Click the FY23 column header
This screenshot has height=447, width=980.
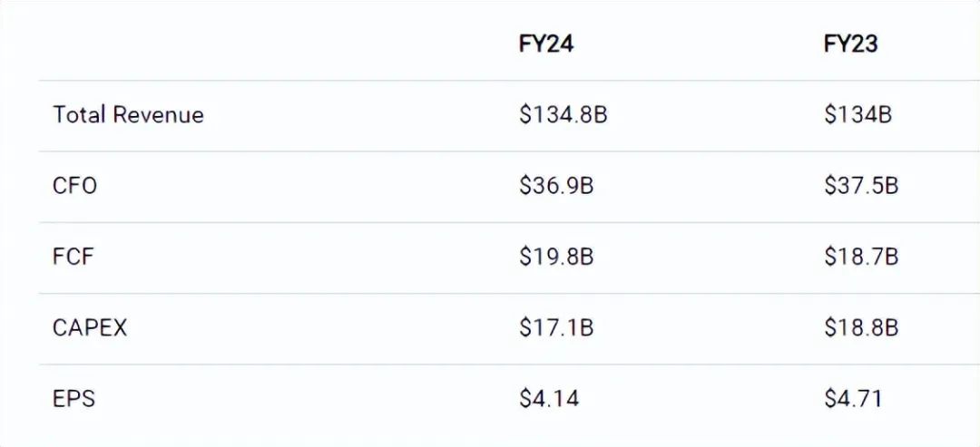tap(850, 44)
